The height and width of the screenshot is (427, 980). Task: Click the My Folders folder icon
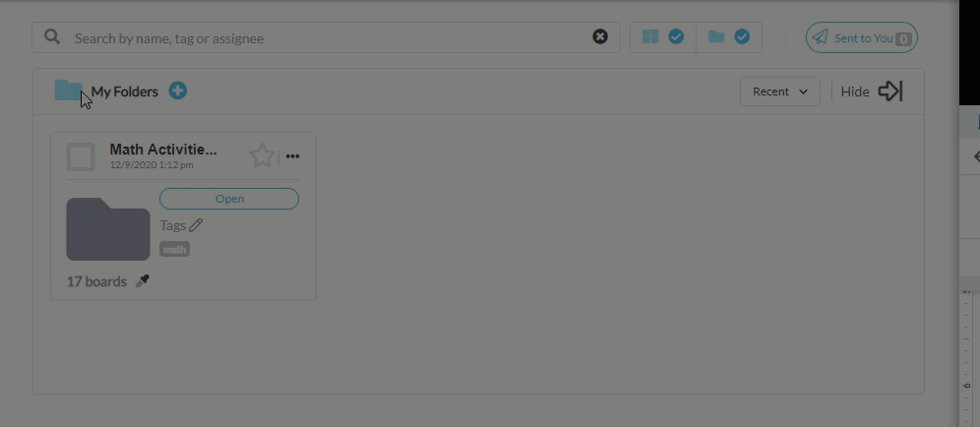point(68,91)
